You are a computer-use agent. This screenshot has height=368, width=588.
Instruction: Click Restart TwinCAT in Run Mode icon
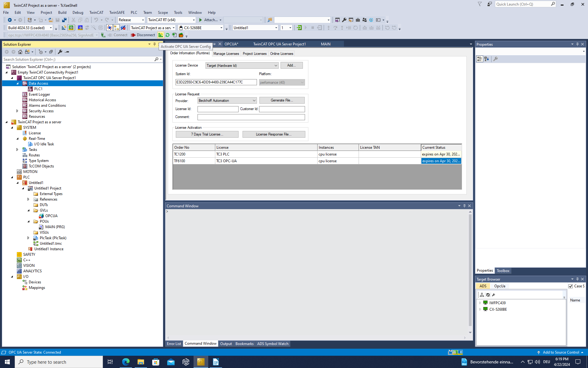71,28
